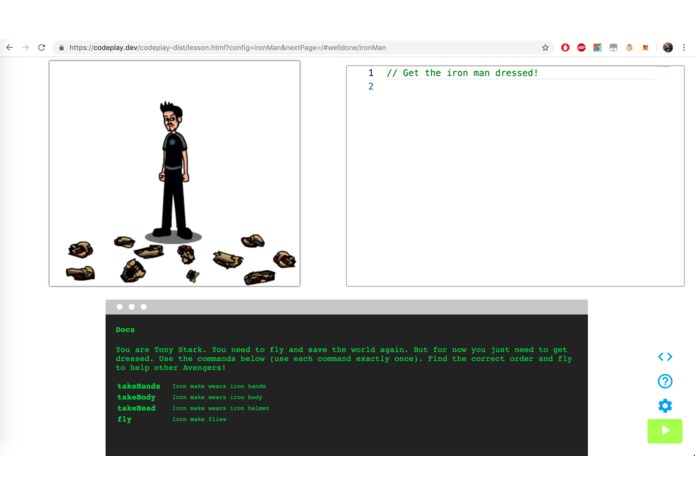Run the code with the green play button

(665, 431)
